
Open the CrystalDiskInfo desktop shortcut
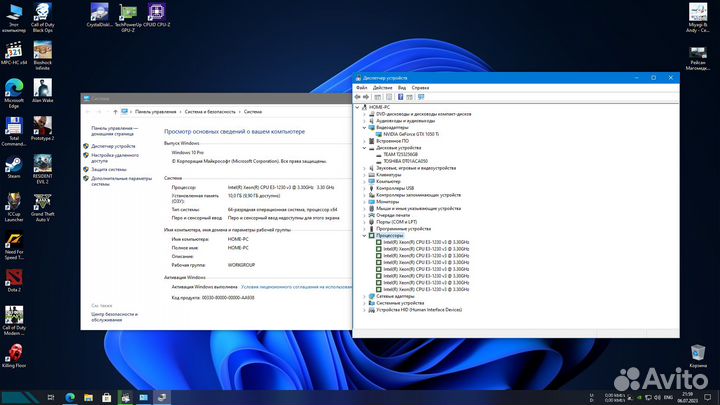[99, 15]
